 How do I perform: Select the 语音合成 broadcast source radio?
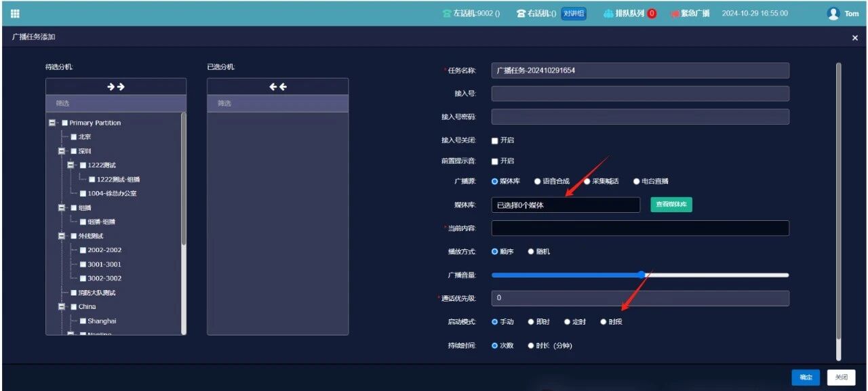(x=538, y=182)
